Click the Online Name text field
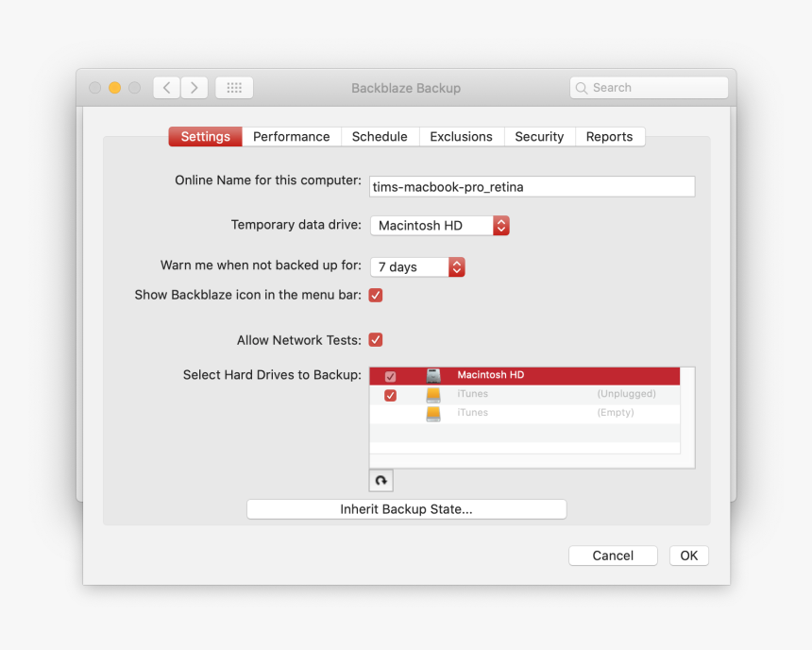The image size is (812, 650). pyautogui.click(x=532, y=187)
